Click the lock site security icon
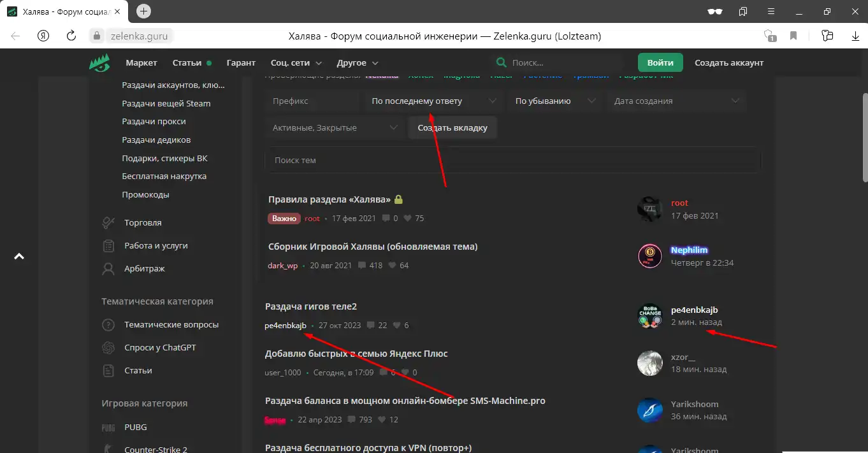 97,36
